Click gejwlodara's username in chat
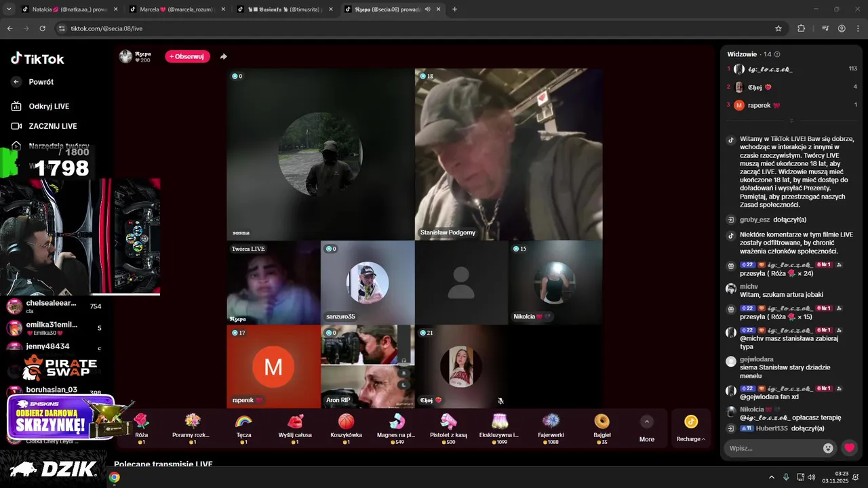 (757, 359)
